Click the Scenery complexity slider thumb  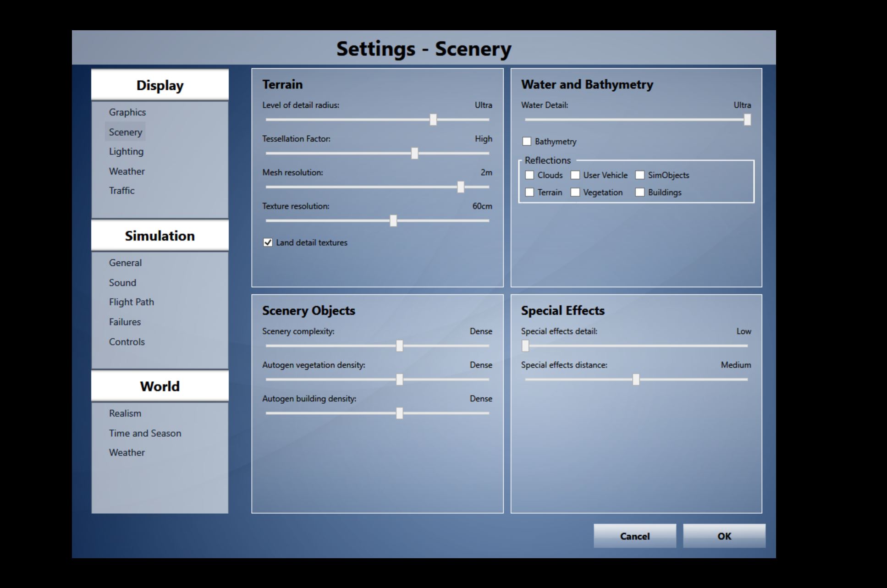coord(399,346)
